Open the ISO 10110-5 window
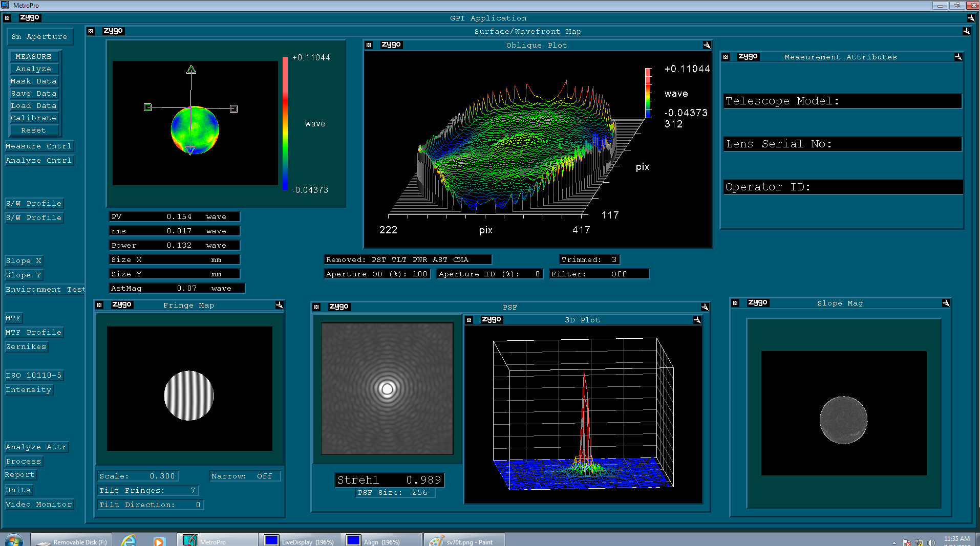Viewport: 980px width, 546px height. pyautogui.click(x=34, y=375)
